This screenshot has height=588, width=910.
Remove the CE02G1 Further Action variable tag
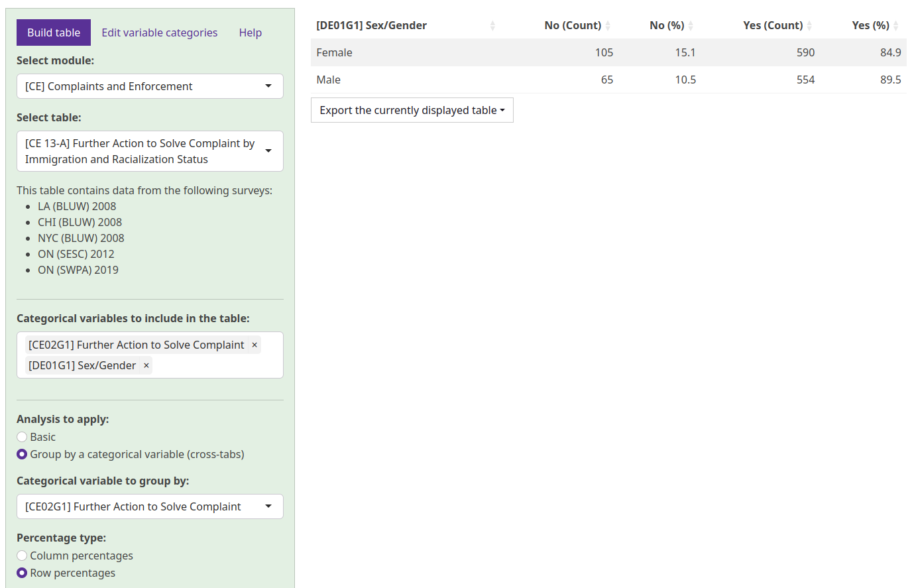point(255,345)
